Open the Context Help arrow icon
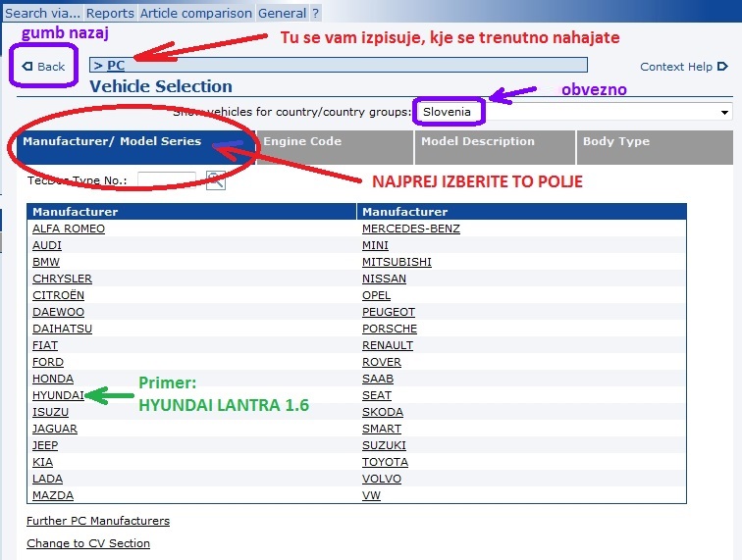This screenshot has width=742, height=560. pyautogui.click(x=722, y=67)
